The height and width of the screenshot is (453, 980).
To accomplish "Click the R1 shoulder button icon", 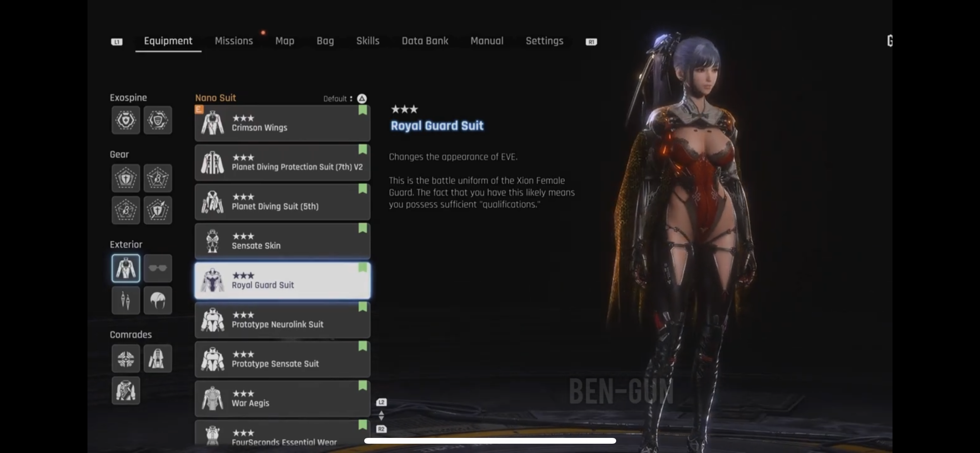I will [591, 42].
